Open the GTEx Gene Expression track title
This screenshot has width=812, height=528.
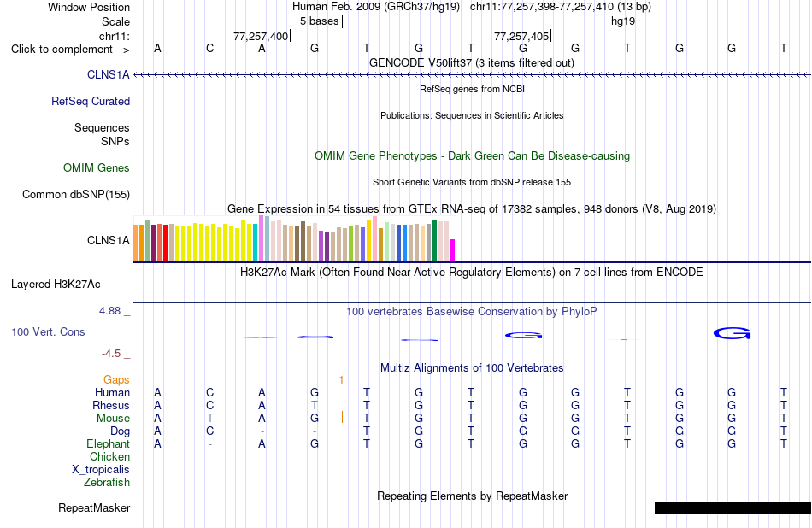pyautogui.click(x=472, y=209)
